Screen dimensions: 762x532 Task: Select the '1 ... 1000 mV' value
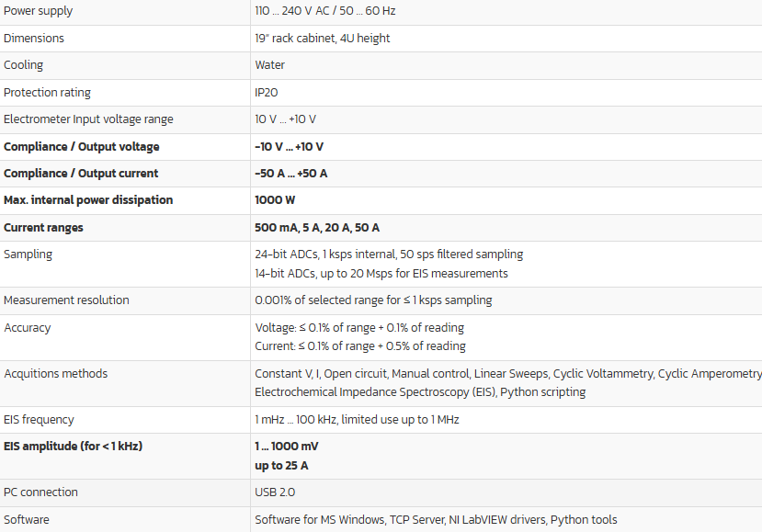[x=286, y=446]
